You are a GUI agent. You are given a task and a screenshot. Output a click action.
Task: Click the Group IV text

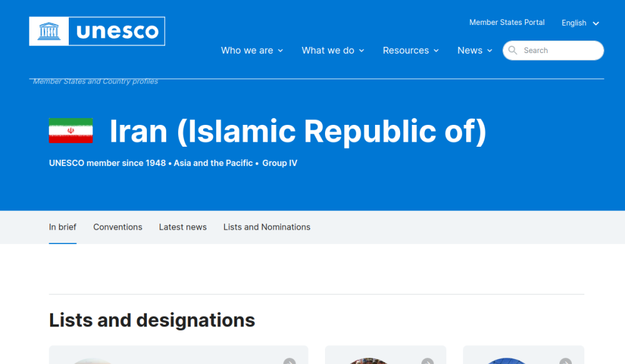[280, 163]
